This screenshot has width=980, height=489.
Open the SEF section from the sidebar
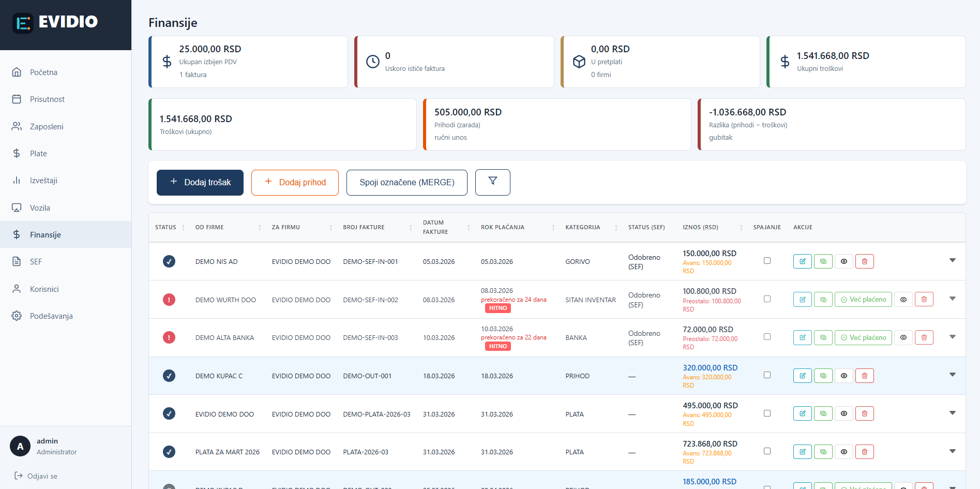tap(36, 261)
